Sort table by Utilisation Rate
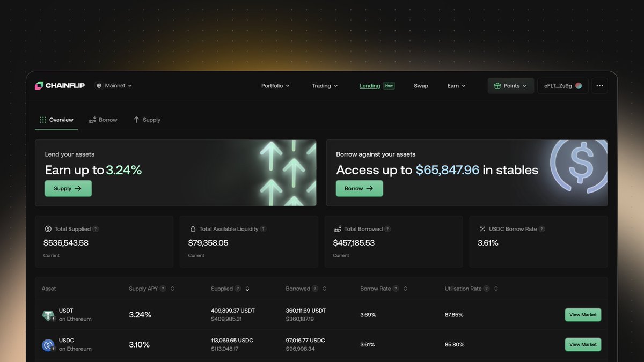Image resolution: width=644 pixels, height=362 pixels. tap(496, 289)
